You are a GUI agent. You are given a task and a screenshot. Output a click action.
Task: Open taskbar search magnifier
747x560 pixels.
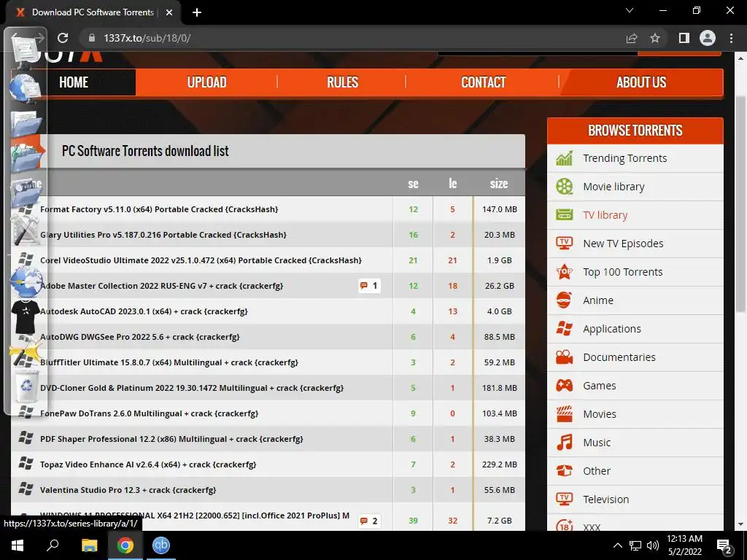[x=53, y=545]
